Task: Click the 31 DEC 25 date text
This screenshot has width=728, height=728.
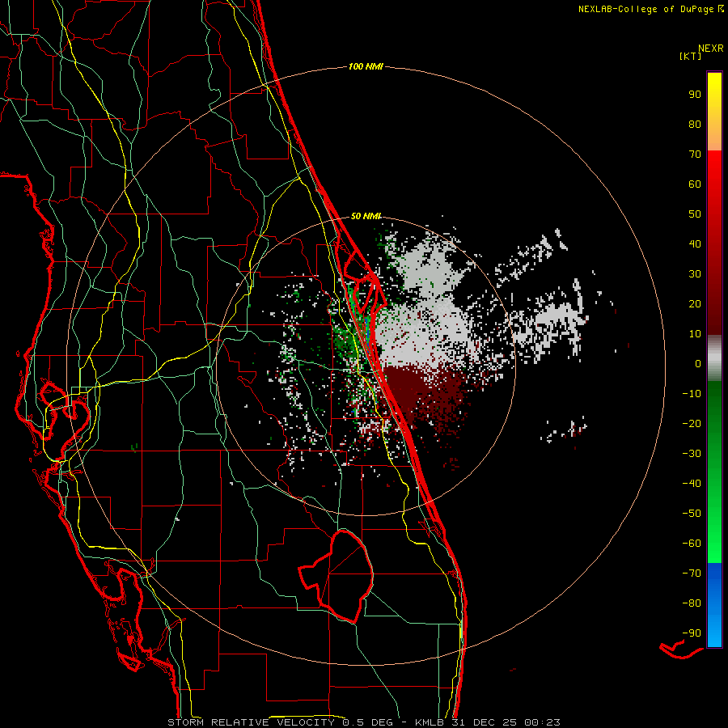Action: coord(484,722)
